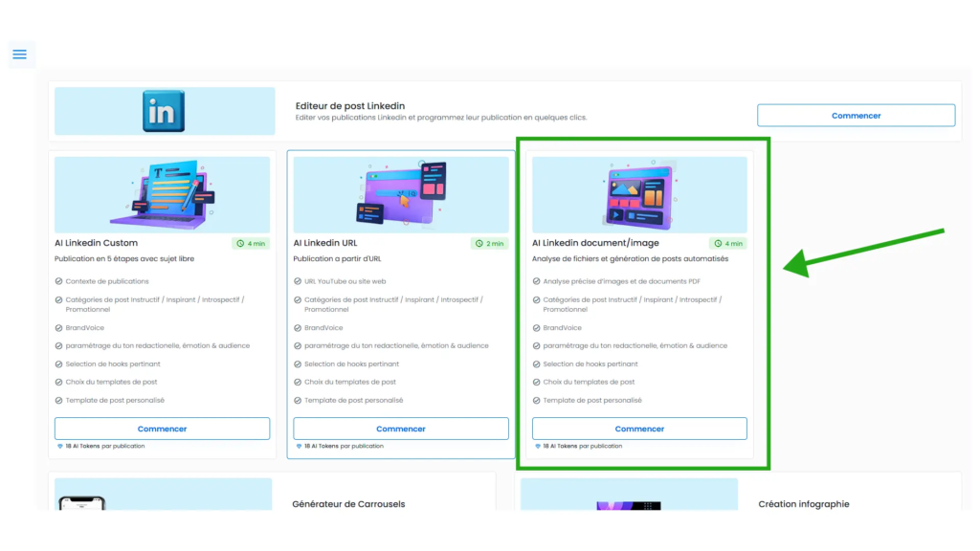Viewport: 980px width, 551px height.
Task: Click check icon beside 'Contexte de publications'
Action: tap(58, 282)
